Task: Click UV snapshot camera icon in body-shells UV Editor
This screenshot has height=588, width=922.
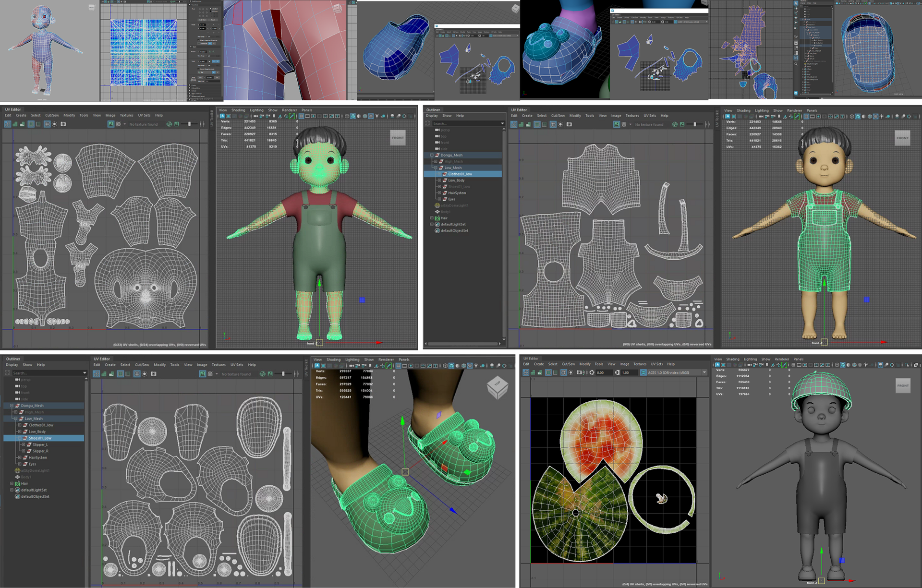Action: tap(63, 124)
